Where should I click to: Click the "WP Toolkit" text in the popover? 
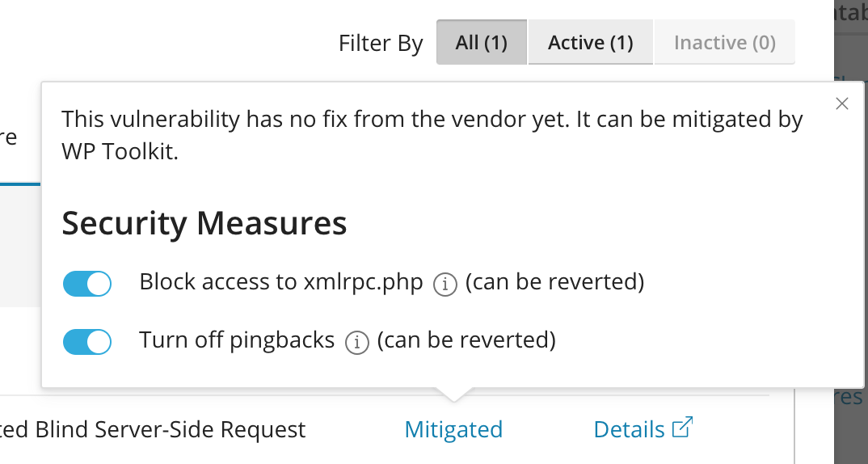pyautogui.click(x=120, y=152)
